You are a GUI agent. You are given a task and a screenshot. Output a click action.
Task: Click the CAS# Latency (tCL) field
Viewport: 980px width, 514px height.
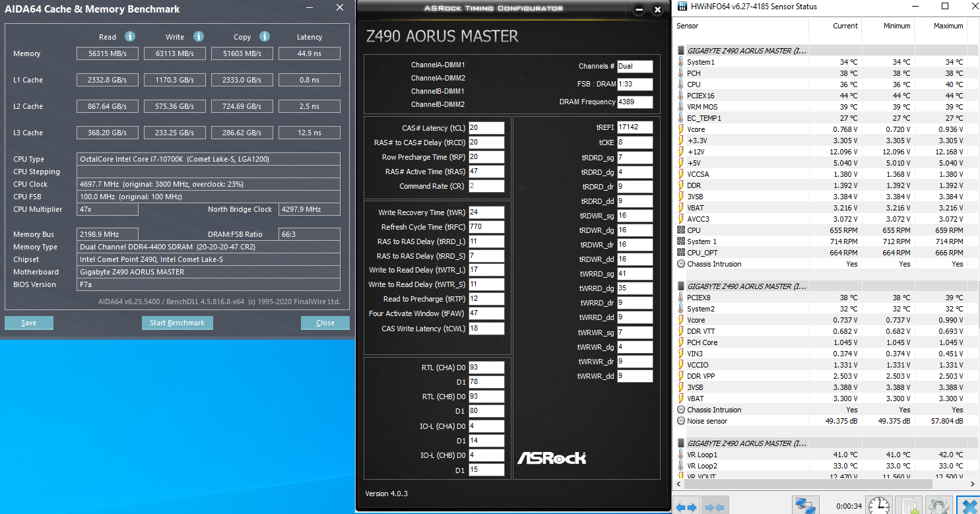click(486, 128)
